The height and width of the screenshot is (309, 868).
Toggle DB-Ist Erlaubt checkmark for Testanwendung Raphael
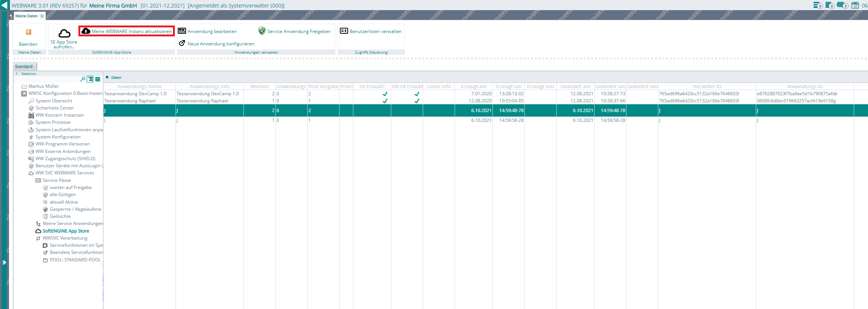click(x=417, y=101)
